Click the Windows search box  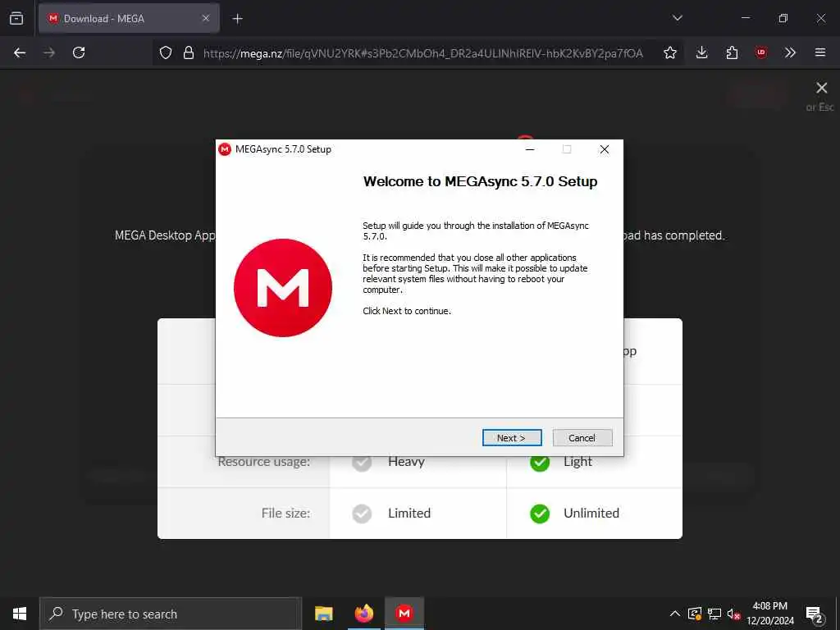pos(171,614)
